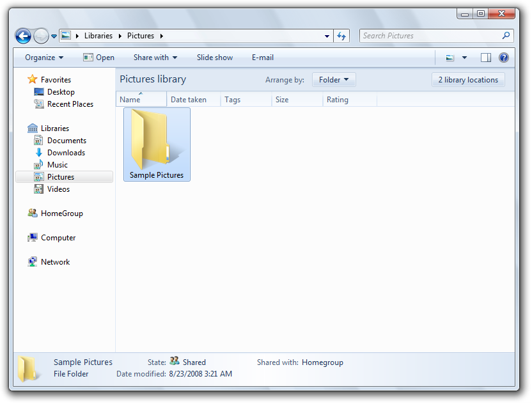The image size is (532, 404).
Task: Click the blue Downloads arrow icon
Action: (38, 153)
